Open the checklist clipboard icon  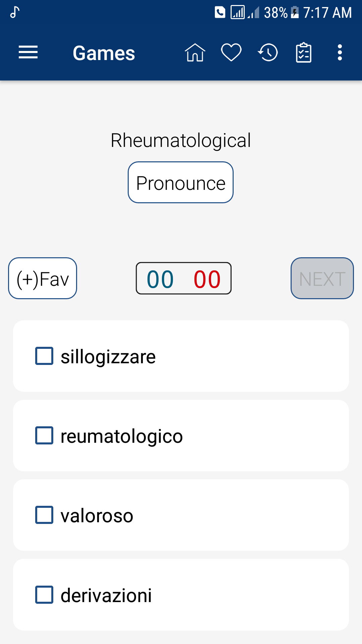point(304,53)
